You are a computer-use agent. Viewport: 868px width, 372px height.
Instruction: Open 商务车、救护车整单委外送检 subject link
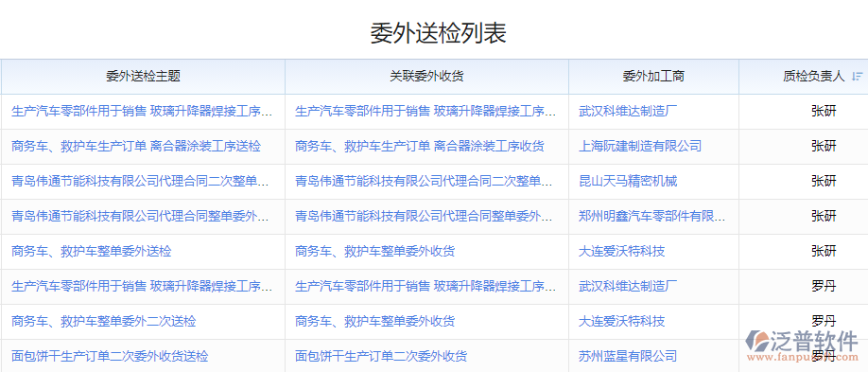[x=92, y=251]
